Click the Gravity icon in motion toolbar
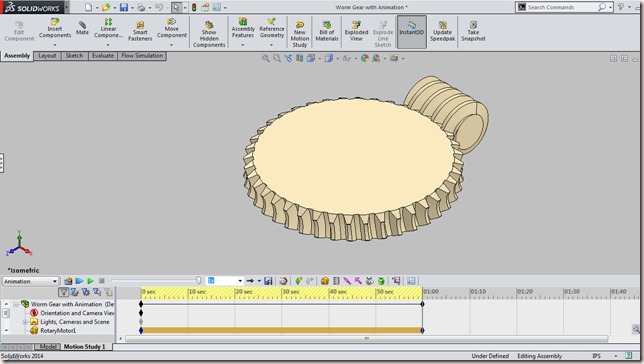This screenshot has height=364, width=644. (381, 281)
